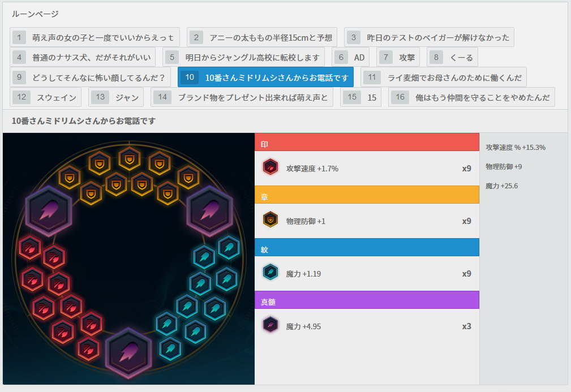The image size is (571, 392).
Task: Open rune page 11 ライ麦畑で
Action: coord(444,77)
